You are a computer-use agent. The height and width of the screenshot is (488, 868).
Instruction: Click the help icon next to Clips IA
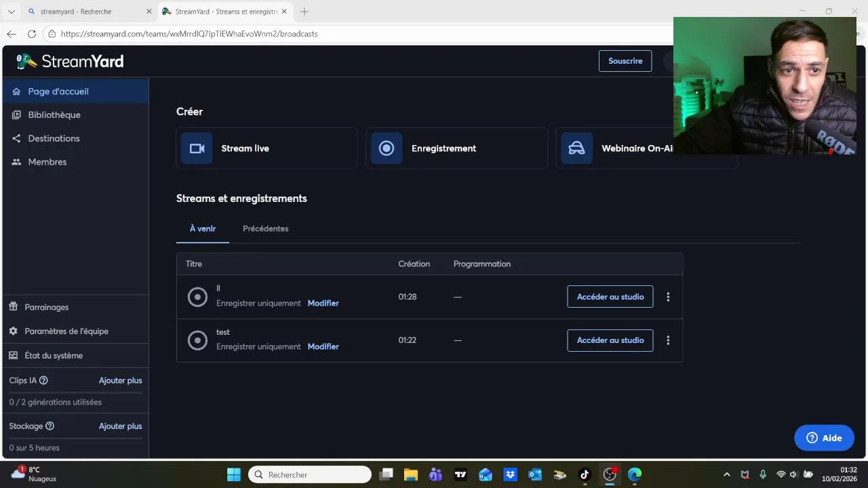[43, 380]
